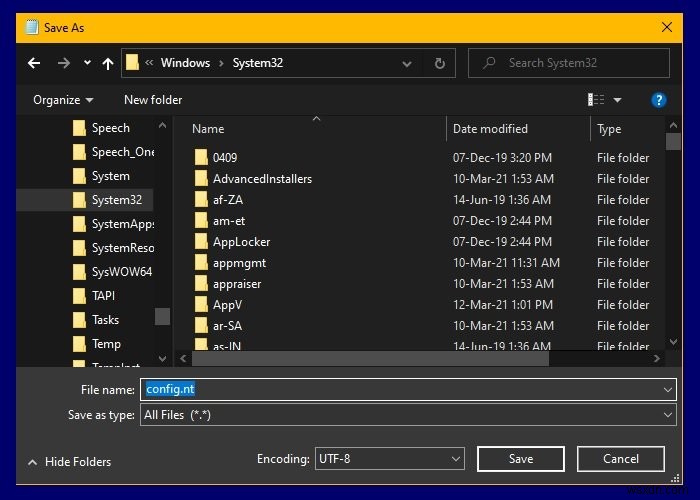This screenshot has height=500, width=700.
Task: Click the file list down scroll arrow
Action: click(x=673, y=342)
